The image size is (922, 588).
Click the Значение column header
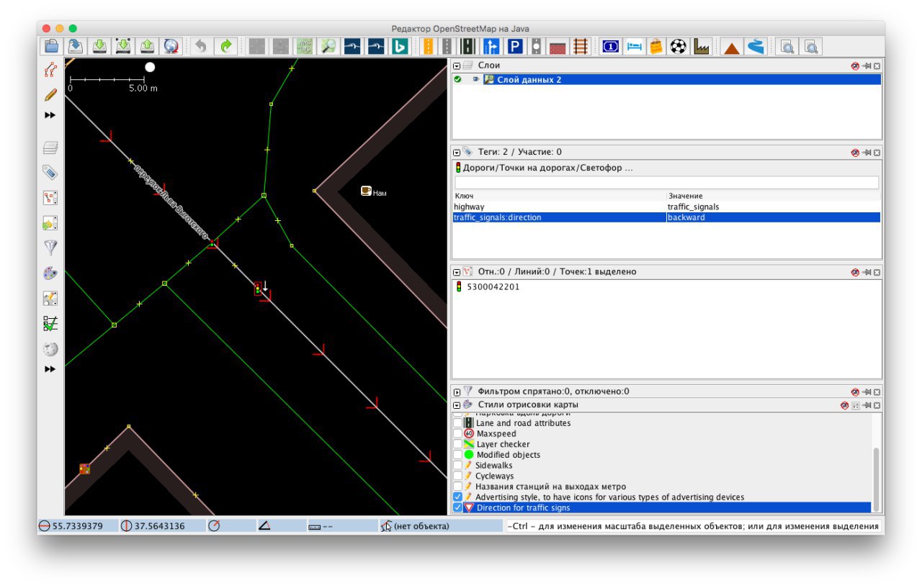[774, 196]
